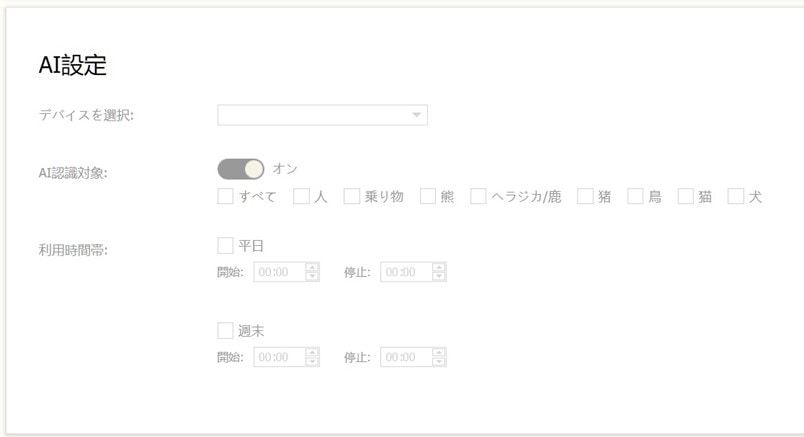The width and height of the screenshot is (804, 437).
Task: Select the 猫 checkbox
Action: (685, 197)
